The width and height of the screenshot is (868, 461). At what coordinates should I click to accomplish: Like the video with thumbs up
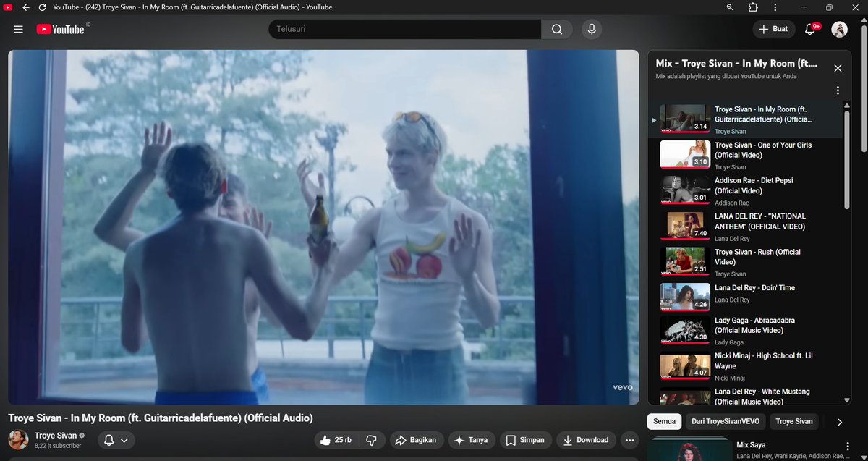pos(336,440)
